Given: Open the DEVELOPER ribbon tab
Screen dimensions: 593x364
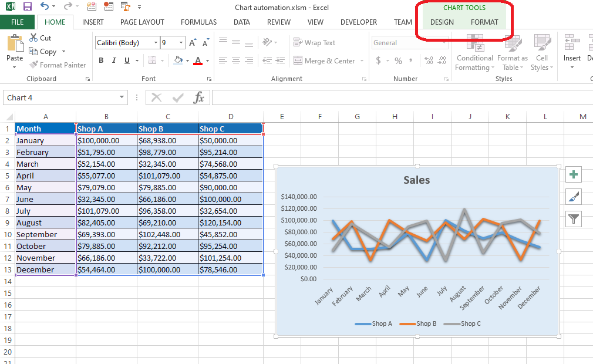Looking at the screenshot, I should click(358, 22).
